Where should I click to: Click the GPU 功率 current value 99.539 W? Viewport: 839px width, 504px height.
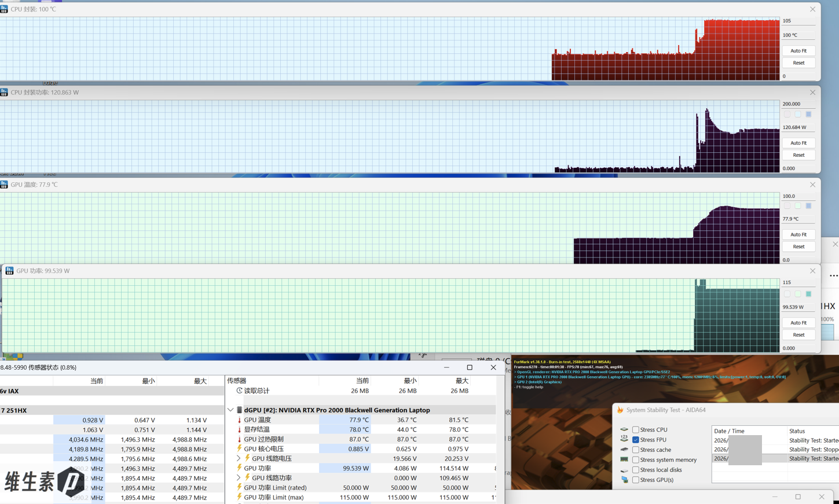point(356,468)
